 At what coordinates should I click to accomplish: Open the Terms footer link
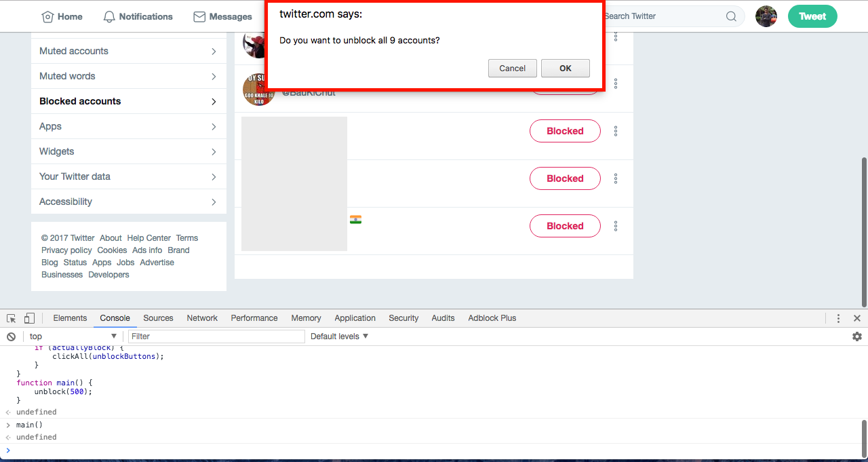point(187,238)
